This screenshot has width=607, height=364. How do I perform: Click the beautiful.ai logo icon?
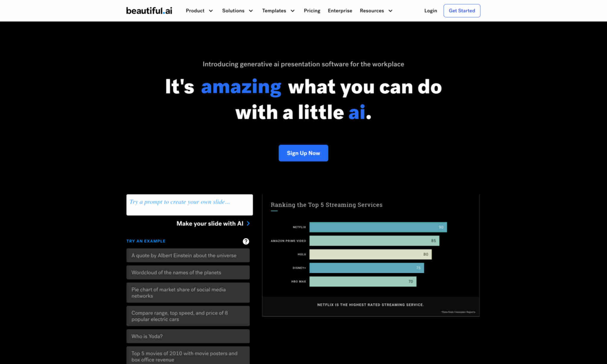tap(149, 10)
